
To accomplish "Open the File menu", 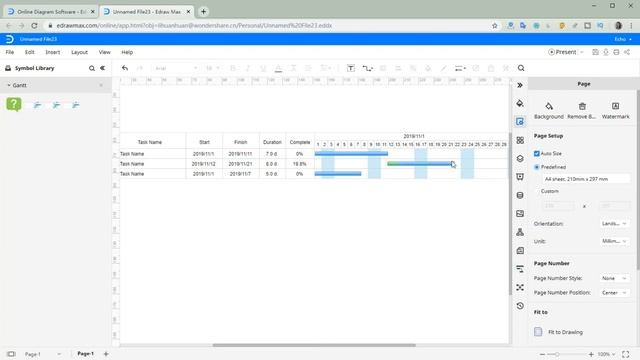I will [10, 52].
